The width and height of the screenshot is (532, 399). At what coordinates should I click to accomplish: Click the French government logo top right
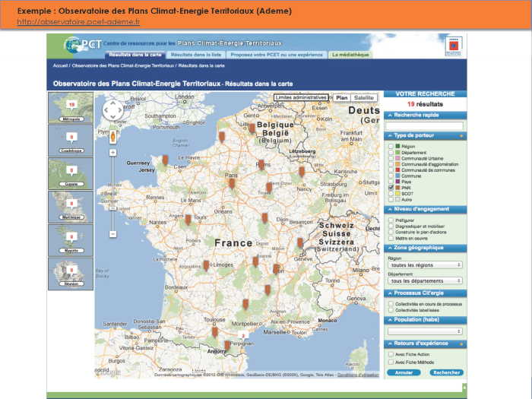pyautogui.click(x=454, y=46)
